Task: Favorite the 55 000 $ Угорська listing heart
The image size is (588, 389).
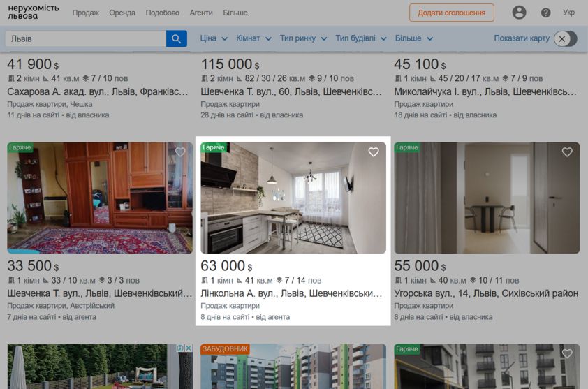Action: coord(567,152)
